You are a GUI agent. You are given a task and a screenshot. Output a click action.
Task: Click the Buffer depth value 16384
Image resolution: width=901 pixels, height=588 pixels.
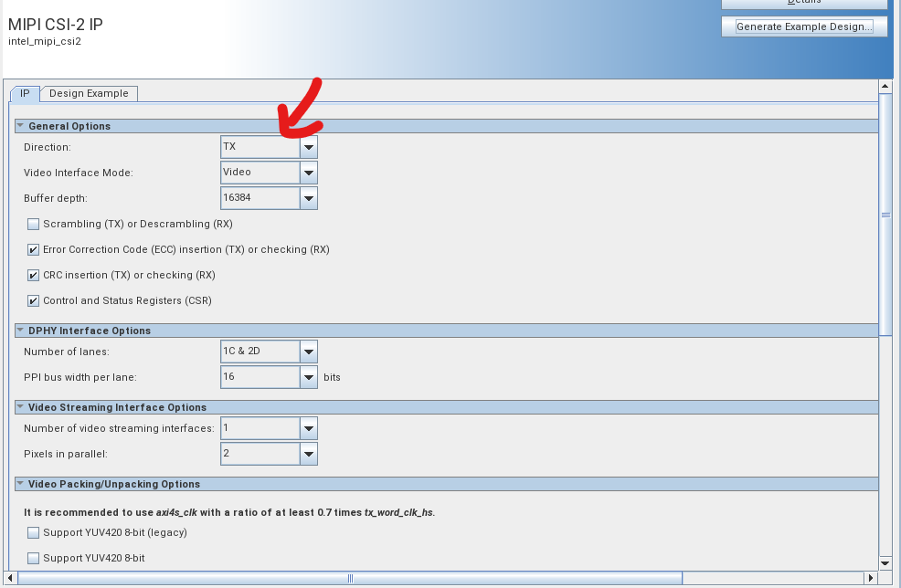237,197
